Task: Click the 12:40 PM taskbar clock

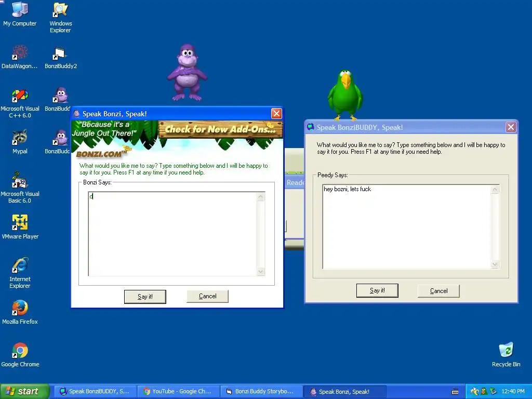Action: 513,392
